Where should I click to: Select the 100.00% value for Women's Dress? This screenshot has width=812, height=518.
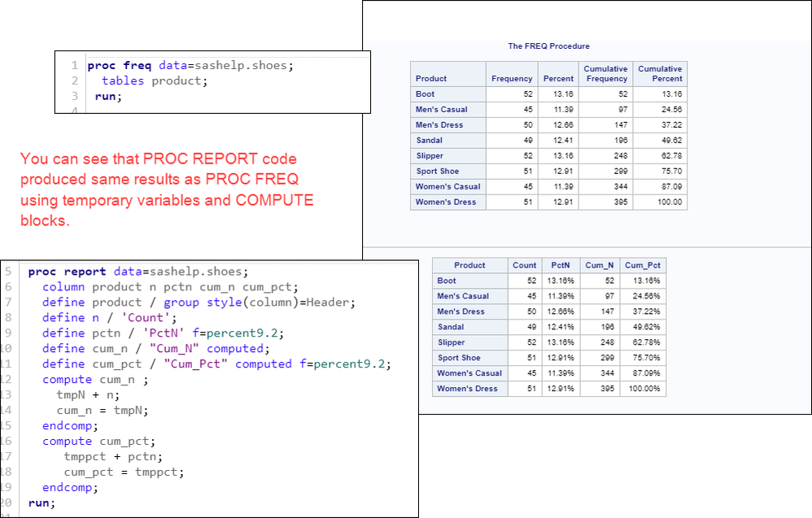(642, 389)
